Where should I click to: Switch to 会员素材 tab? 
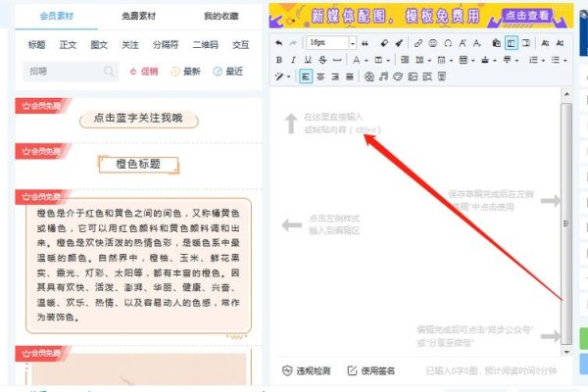tap(57, 16)
